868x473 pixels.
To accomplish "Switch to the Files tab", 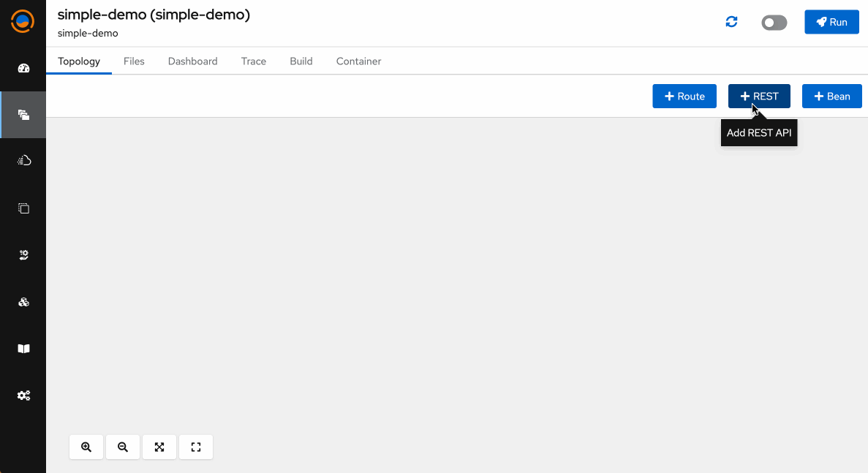I will (x=134, y=61).
